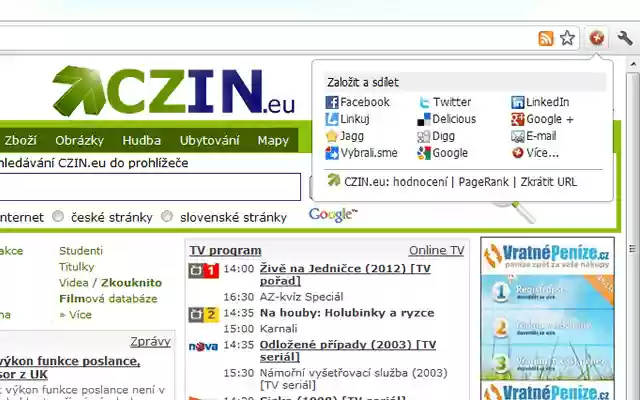
Task: Open the Zboží tab
Action: pyautogui.click(x=20, y=140)
